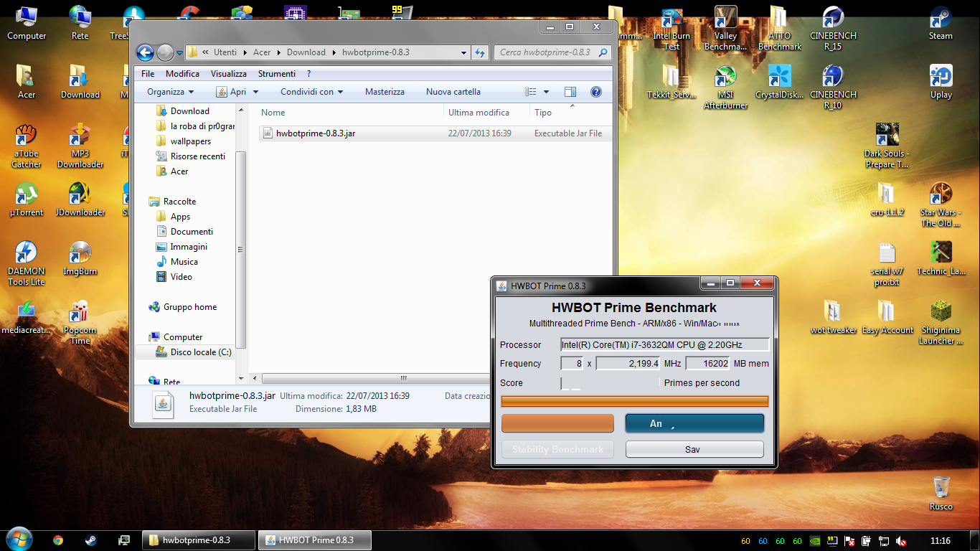Launch ImgBurn from the desktop

(80, 258)
